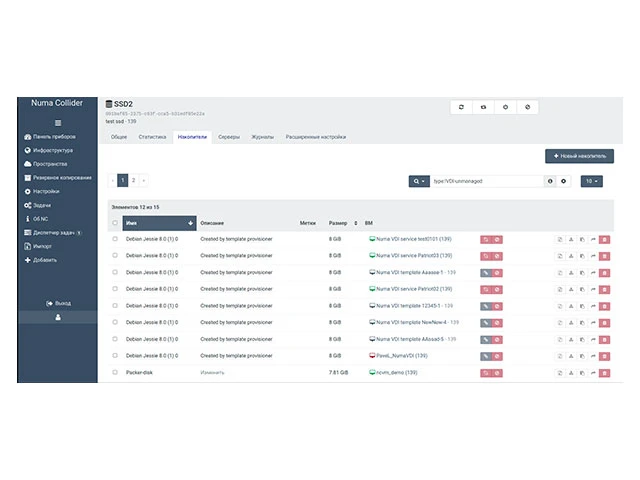Click download icon for PaveL_NumaVDI row
The height and width of the screenshot is (480, 640).
coord(570,355)
